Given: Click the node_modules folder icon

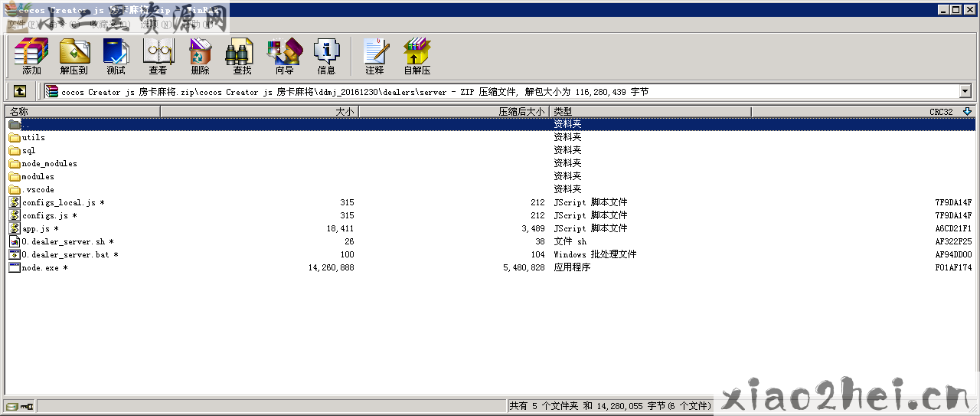Looking at the screenshot, I should point(15,163).
